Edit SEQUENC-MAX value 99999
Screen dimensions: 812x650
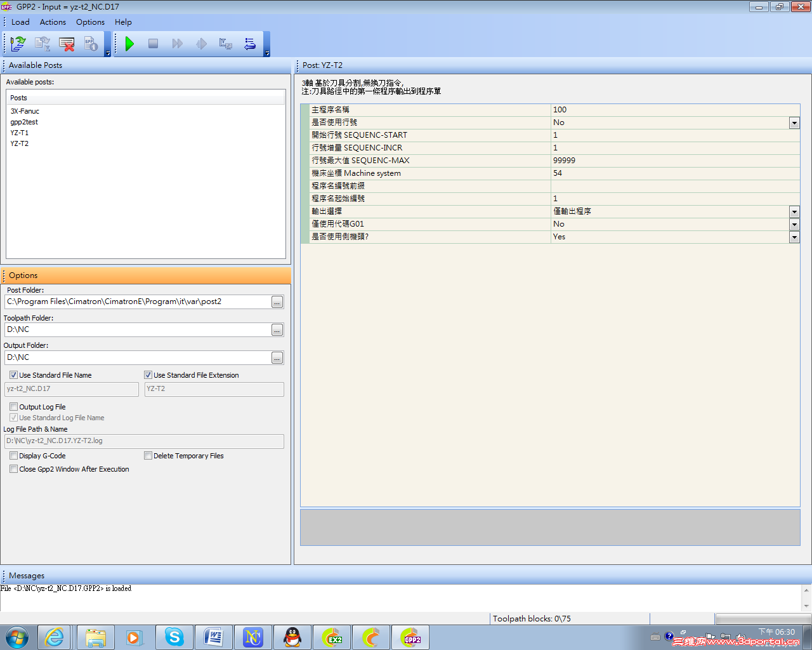pyautogui.click(x=675, y=161)
